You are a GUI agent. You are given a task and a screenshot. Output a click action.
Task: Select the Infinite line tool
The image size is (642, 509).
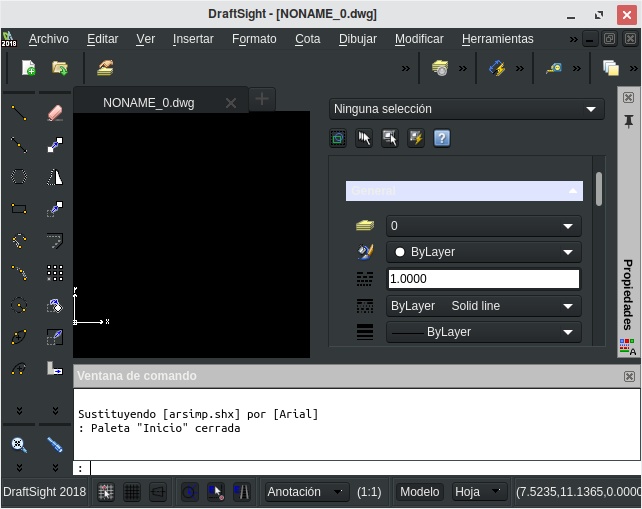click(x=19, y=145)
